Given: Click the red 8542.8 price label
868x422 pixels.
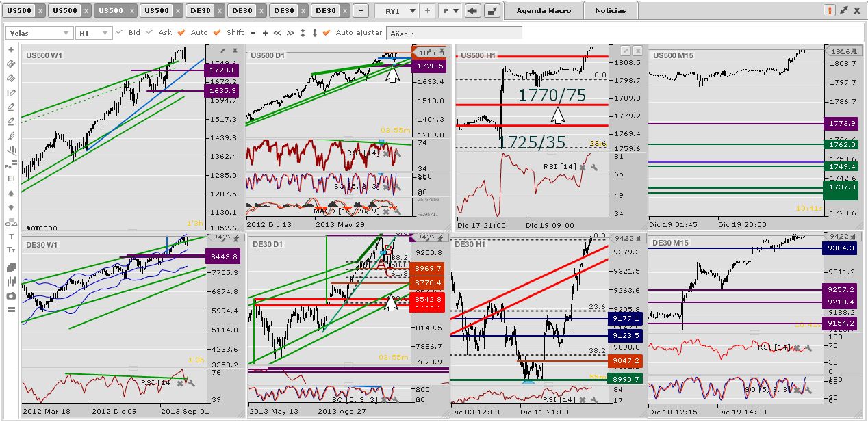Looking at the screenshot, I should coord(428,300).
